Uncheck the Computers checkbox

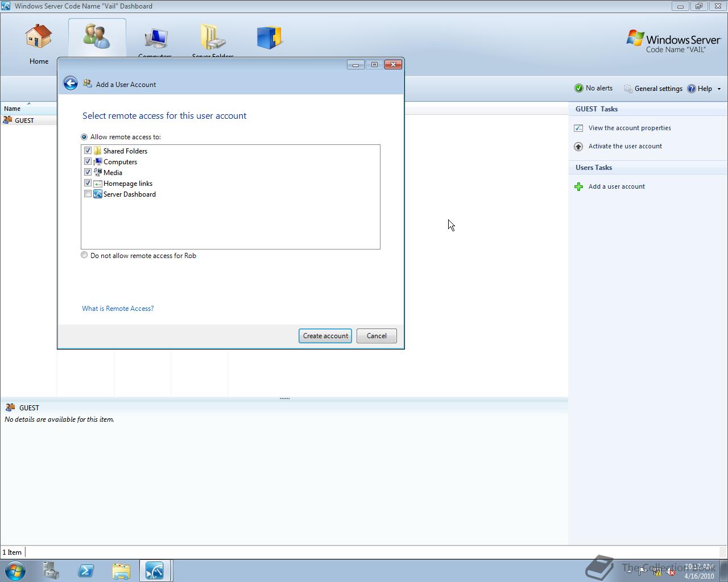tap(88, 161)
